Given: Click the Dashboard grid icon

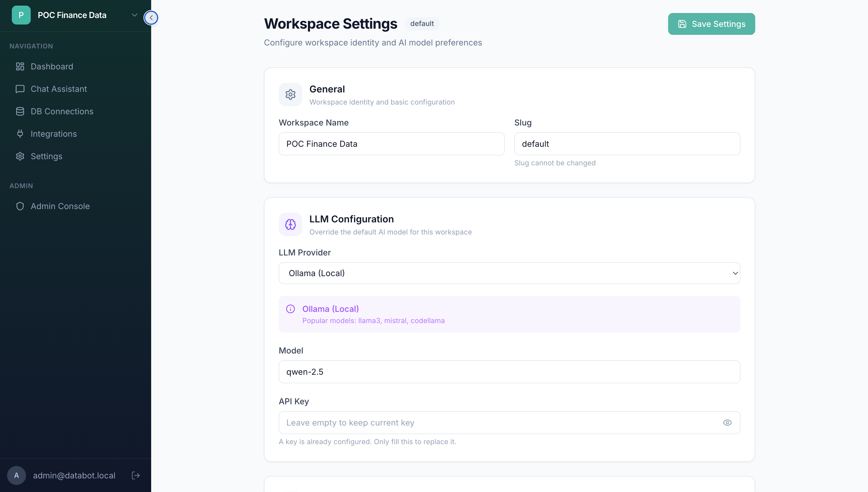Looking at the screenshot, I should 20,66.
